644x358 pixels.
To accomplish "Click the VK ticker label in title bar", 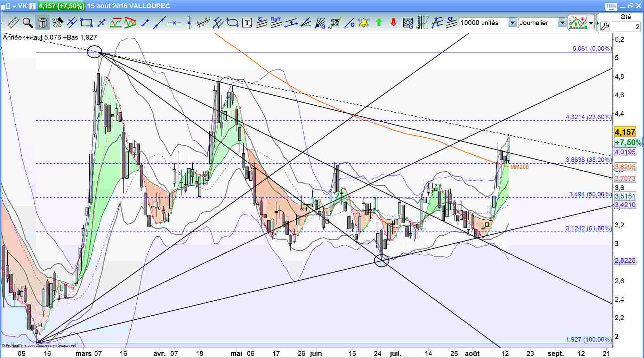I will click(22, 6).
